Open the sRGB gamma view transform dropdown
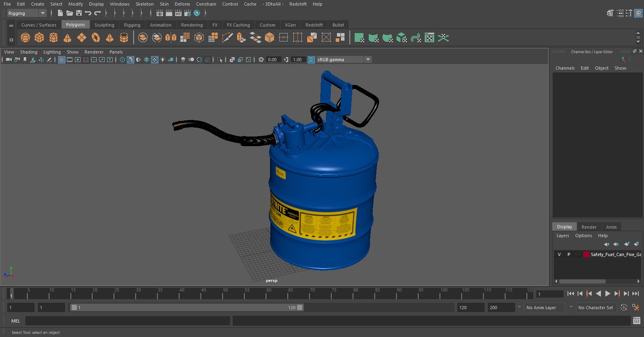Image resolution: width=644 pixels, height=337 pixels. coord(344,60)
